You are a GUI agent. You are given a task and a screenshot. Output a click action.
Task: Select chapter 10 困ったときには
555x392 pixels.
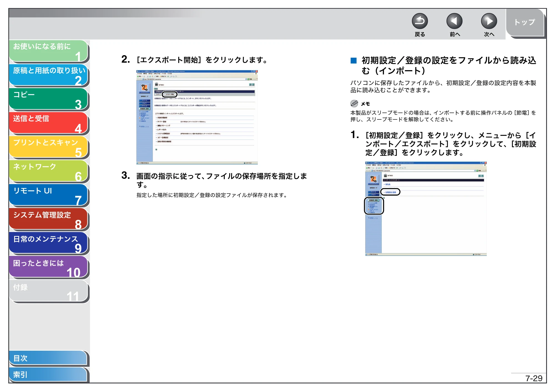(49, 267)
